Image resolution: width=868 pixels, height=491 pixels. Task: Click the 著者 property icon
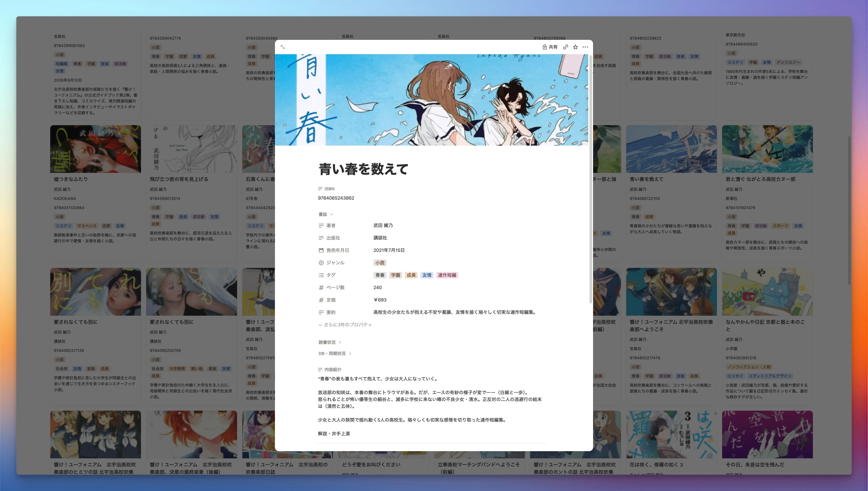321,226
